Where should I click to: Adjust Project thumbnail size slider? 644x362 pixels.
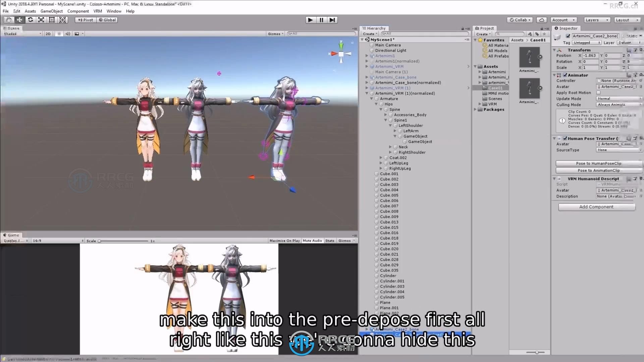535,352
